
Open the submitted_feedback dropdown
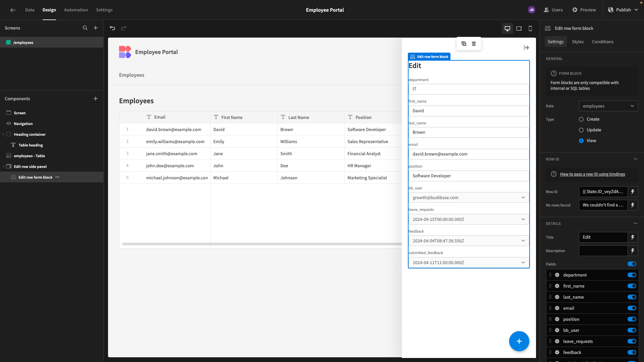[x=469, y=263]
